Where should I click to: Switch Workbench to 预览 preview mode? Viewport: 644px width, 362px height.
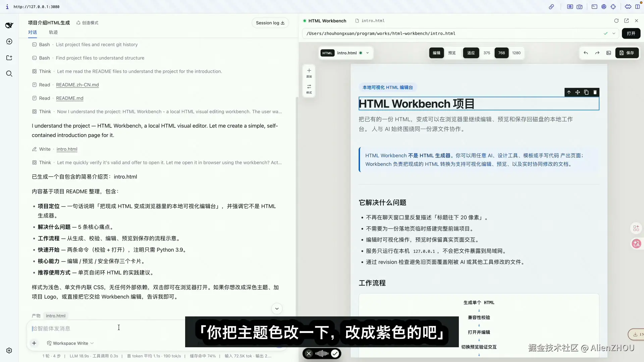tap(452, 53)
